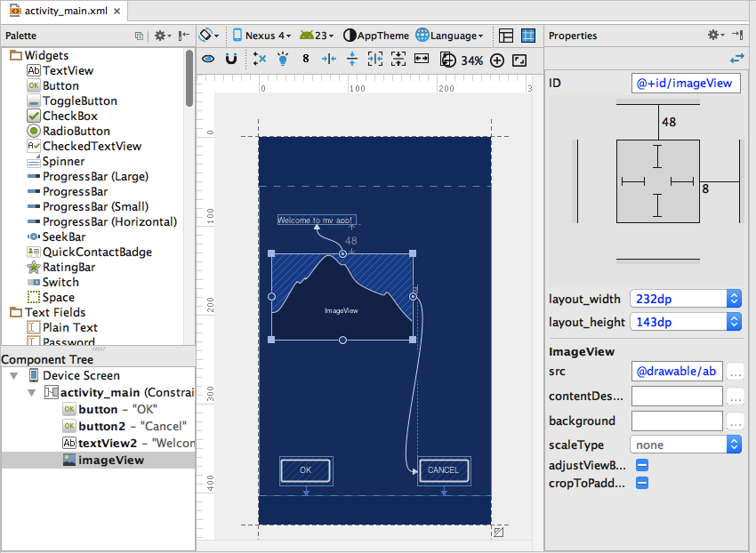Click the browse button next to src
The width and height of the screenshot is (756, 553).
tap(736, 372)
